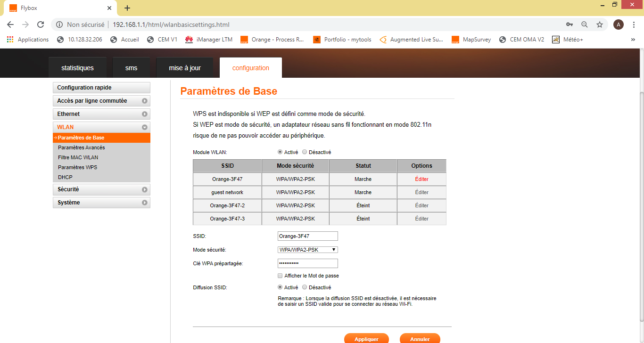Switch to the mise à jour tab
This screenshot has width=644, height=343.
click(185, 68)
